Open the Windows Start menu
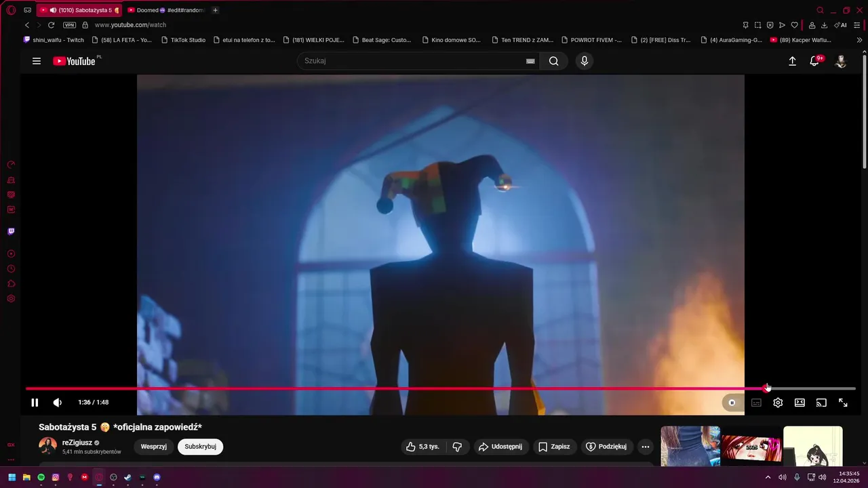The width and height of the screenshot is (868, 488). (x=12, y=477)
